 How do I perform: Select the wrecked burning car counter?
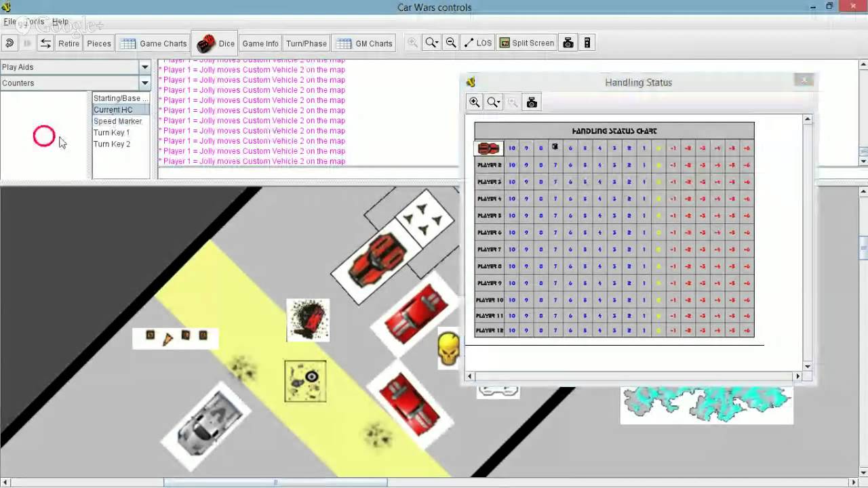tap(308, 320)
